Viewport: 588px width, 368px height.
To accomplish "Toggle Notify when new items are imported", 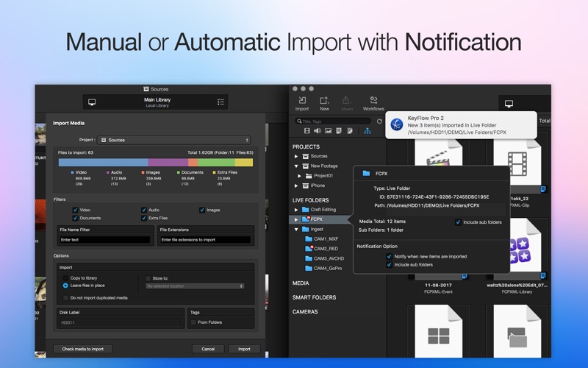I will pos(389,256).
